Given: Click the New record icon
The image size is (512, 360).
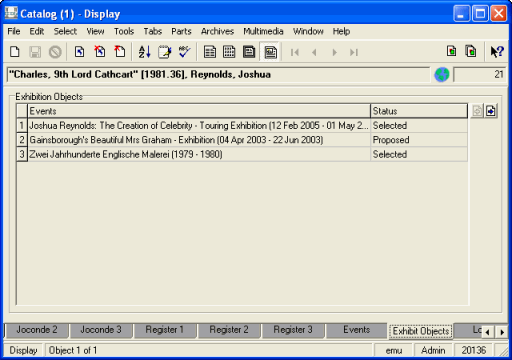Looking at the screenshot, I should 15,52.
